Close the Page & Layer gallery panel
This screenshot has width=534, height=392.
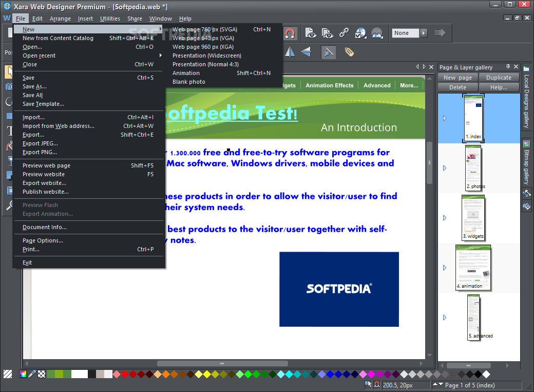(516, 67)
